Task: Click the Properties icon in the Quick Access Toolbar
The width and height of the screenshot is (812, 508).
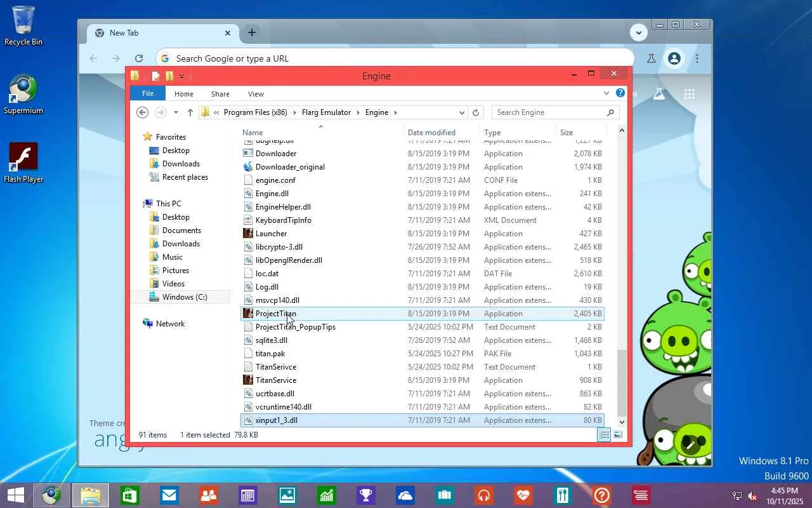Action: coord(155,76)
